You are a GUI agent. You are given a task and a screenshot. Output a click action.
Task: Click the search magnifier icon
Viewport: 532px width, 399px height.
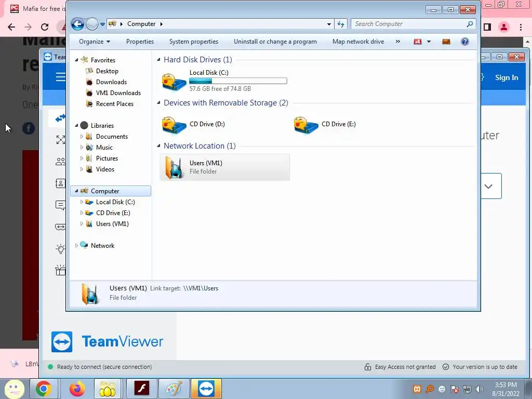470,24
